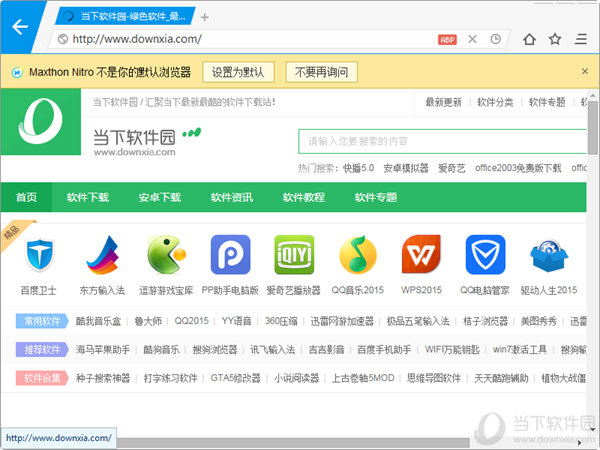
Task: Click the horizontal scrollbar at bottom
Action: (293, 442)
